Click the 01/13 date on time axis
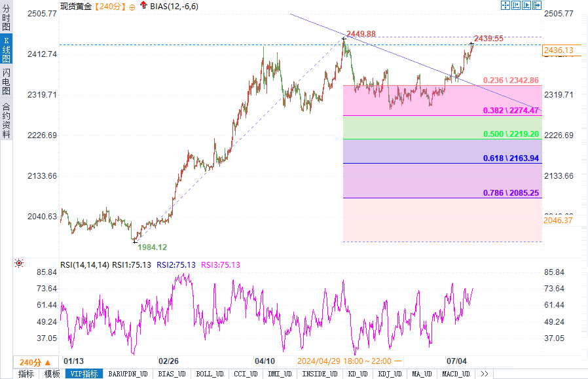 (x=73, y=361)
